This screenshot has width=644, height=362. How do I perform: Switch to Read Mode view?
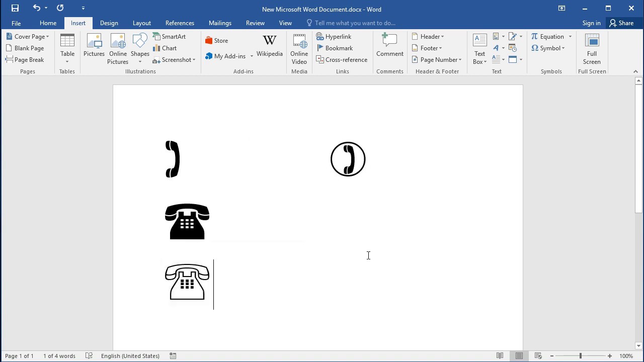[x=500, y=356]
